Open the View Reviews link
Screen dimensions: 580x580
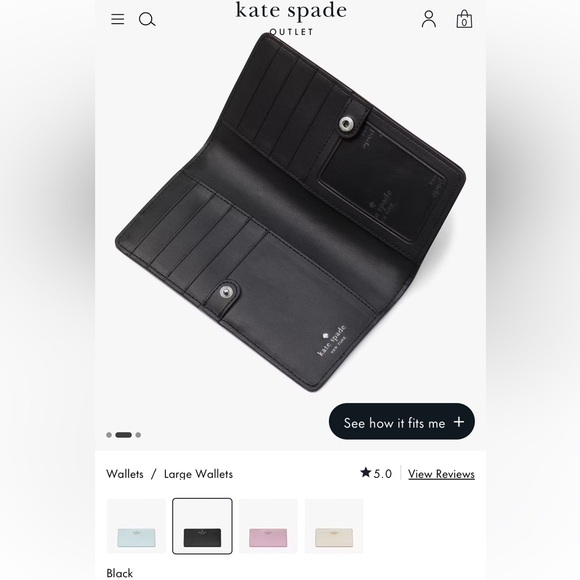441,474
